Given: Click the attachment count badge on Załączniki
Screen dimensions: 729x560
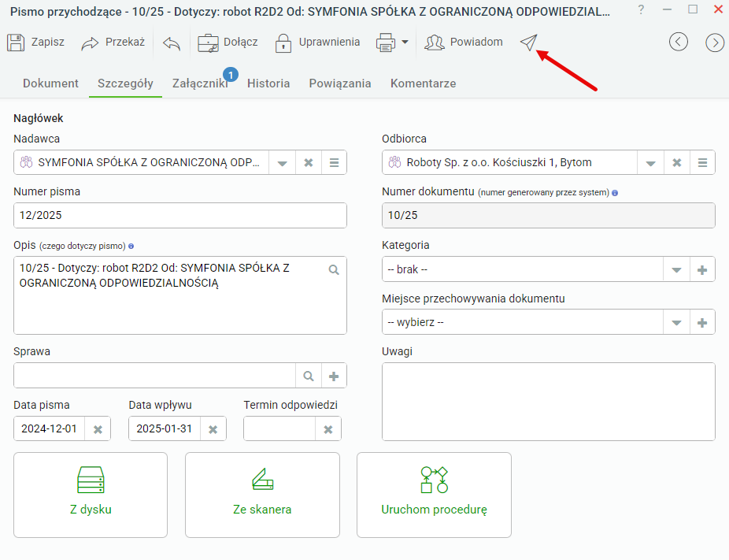Looking at the screenshot, I should click(x=231, y=74).
